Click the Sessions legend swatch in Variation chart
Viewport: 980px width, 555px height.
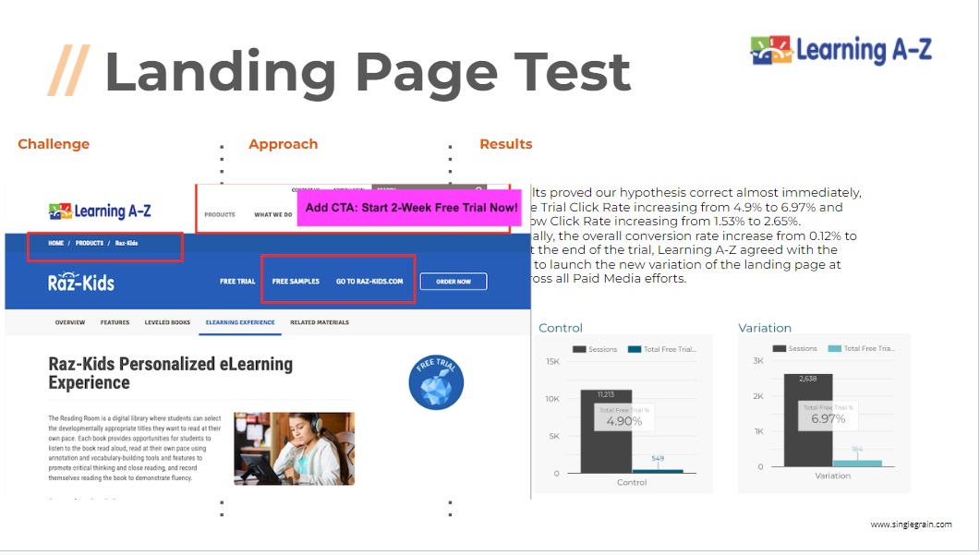coord(780,349)
